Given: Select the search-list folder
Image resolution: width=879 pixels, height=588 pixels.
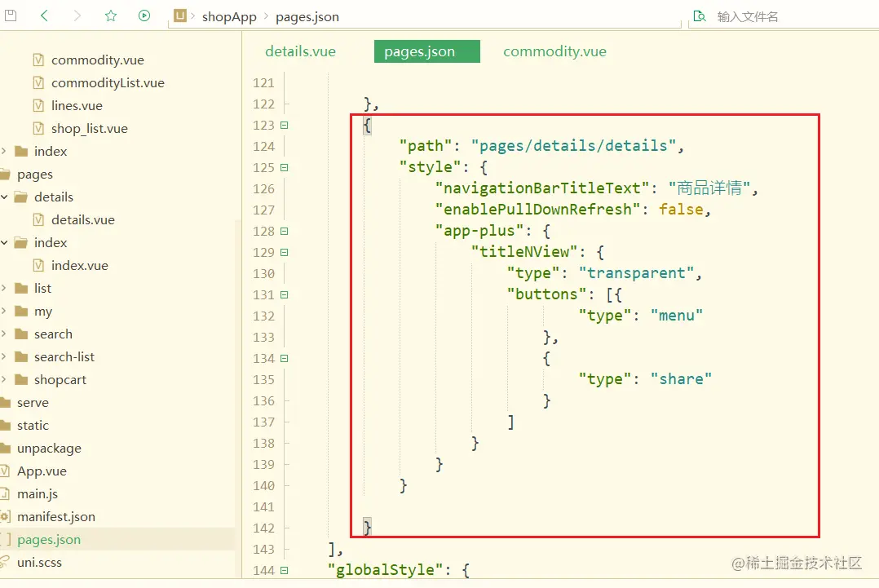Looking at the screenshot, I should [x=64, y=357].
